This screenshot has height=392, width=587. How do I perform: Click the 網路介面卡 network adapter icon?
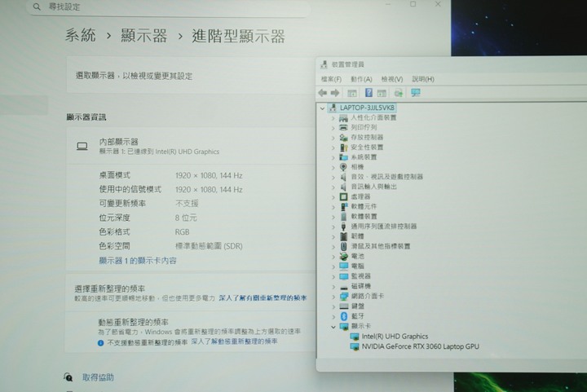tap(344, 297)
